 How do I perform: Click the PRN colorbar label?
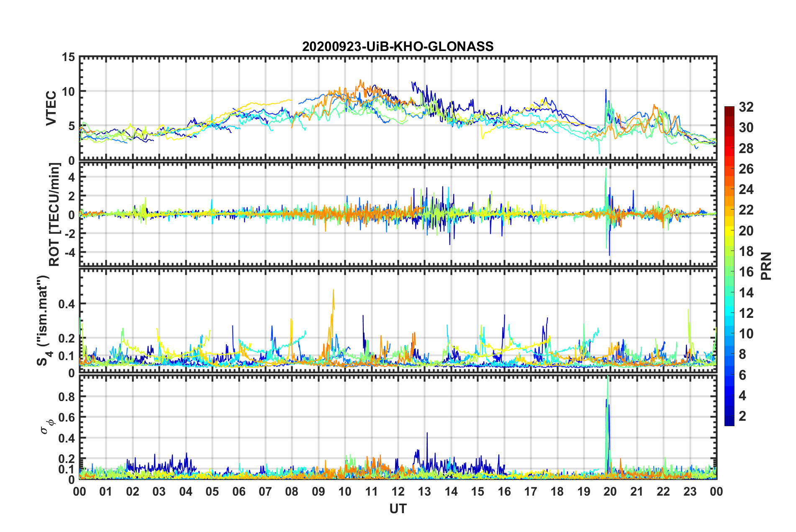(766, 266)
